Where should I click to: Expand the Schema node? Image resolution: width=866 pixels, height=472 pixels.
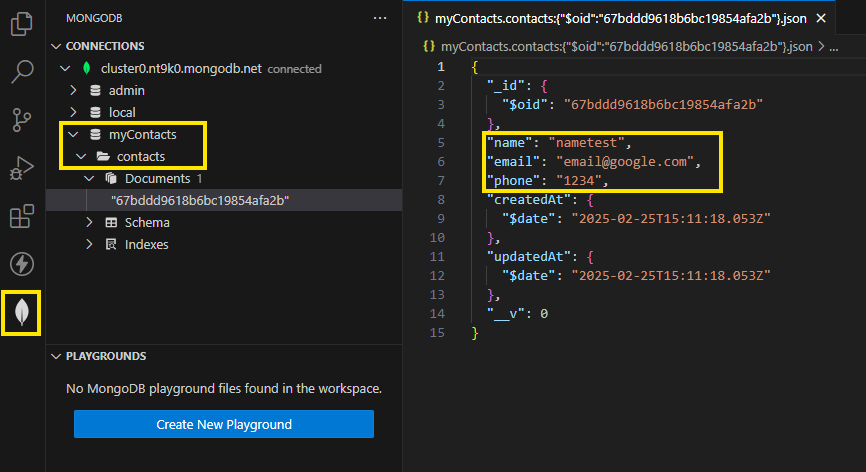point(89,222)
